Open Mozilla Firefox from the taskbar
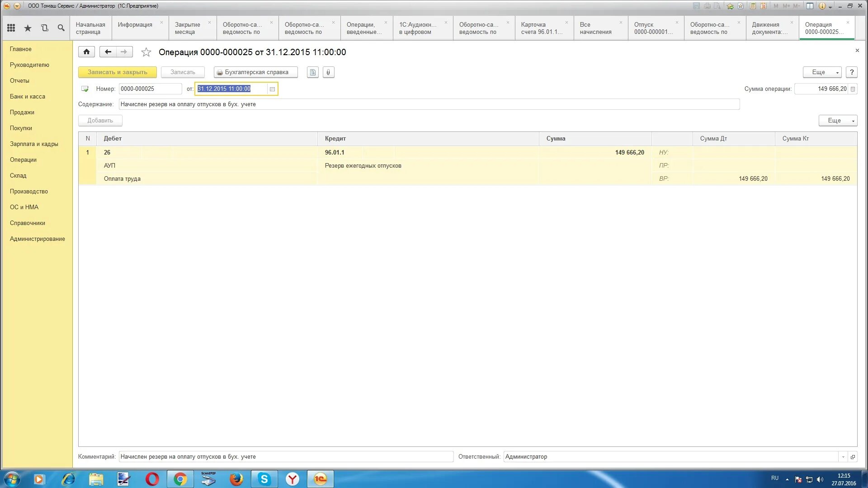Screen dimensions: 868x488 tap(236, 479)
